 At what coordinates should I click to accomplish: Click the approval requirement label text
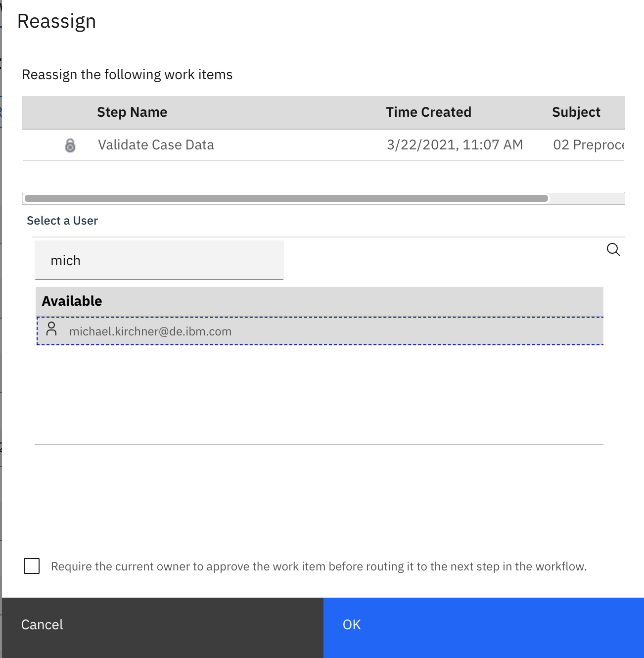coord(319,566)
